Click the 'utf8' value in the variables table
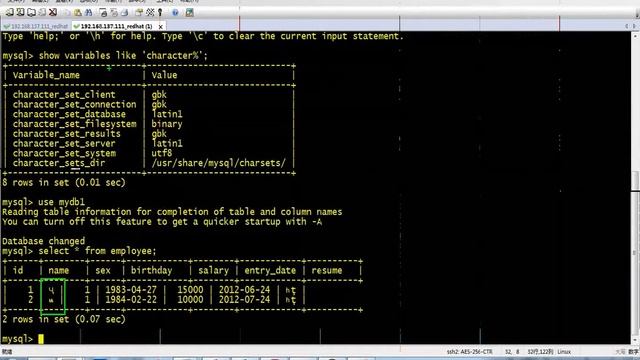Viewport: 640px width, 360px height. pyautogui.click(x=162, y=153)
